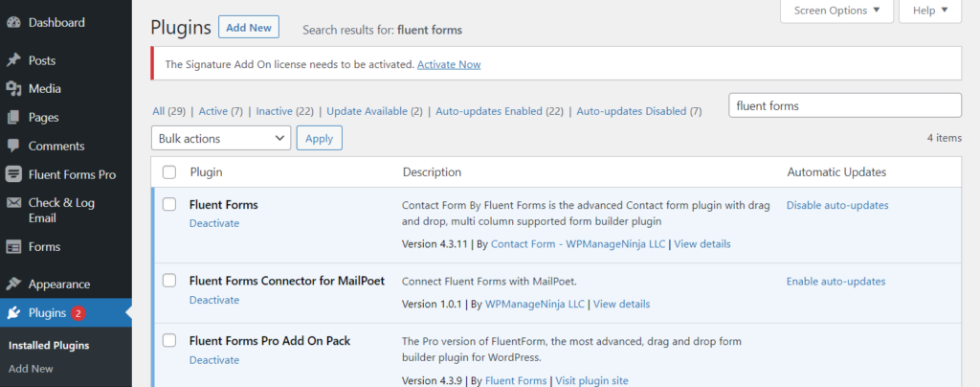The height and width of the screenshot is (387, 980).
Task: Open Add New submenu item in sidebar
Action: (31, 369)
